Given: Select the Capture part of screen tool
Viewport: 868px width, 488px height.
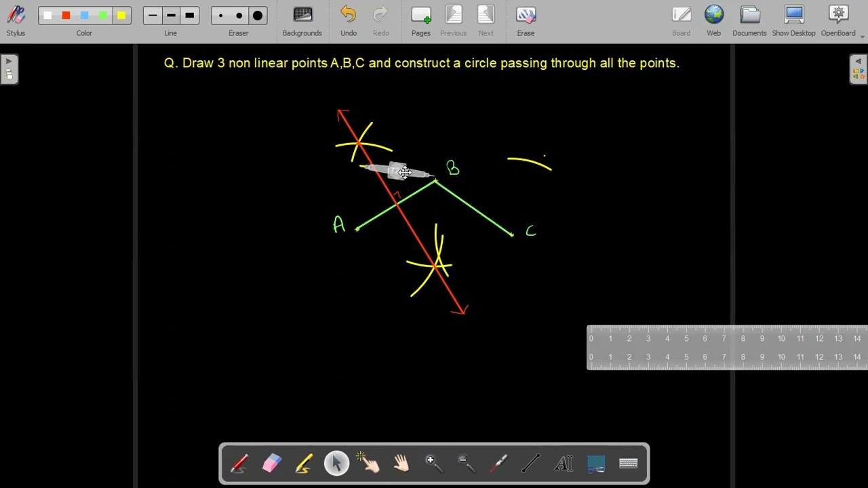Looking at the screenshot, I should pos(596,464).
